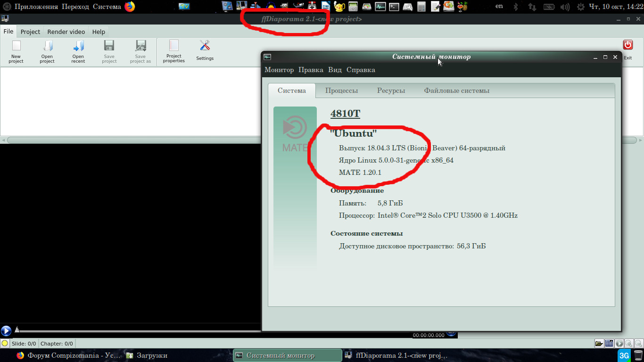This screenshot has width=644, height=362.
Task: Open the Монитор menu
Action: coord(279,70)
